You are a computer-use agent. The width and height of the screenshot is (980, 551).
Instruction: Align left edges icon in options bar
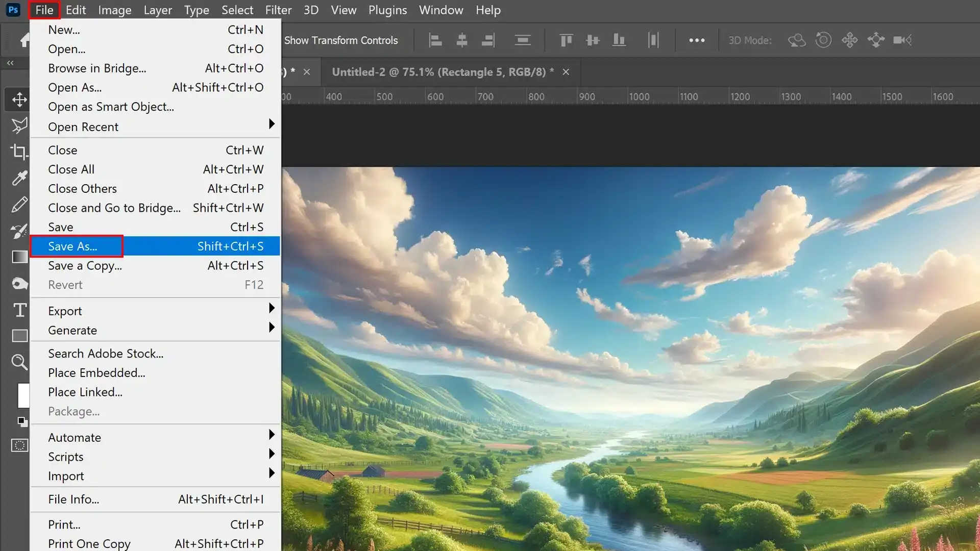click(x=435, y=40)
